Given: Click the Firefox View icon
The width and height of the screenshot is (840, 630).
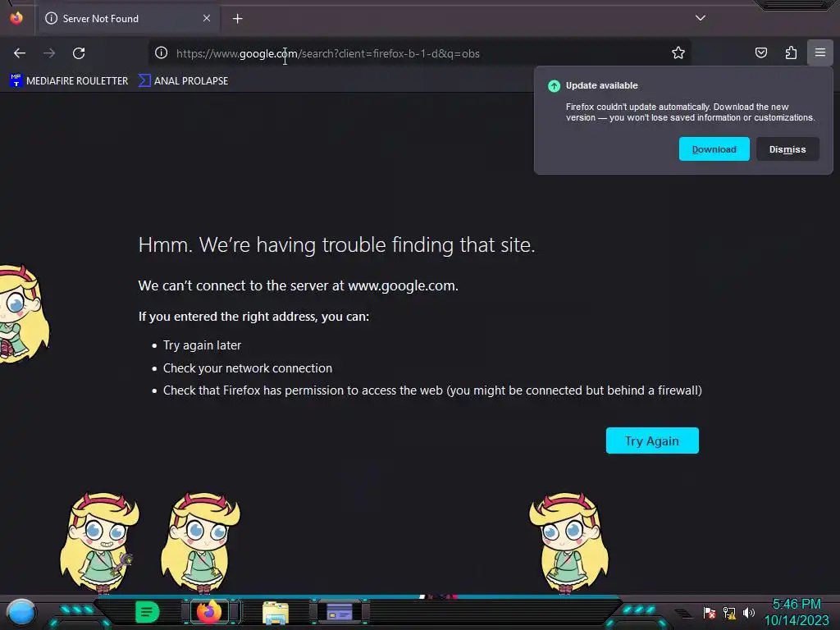Looking at the screenshot, I should [16, 18].
